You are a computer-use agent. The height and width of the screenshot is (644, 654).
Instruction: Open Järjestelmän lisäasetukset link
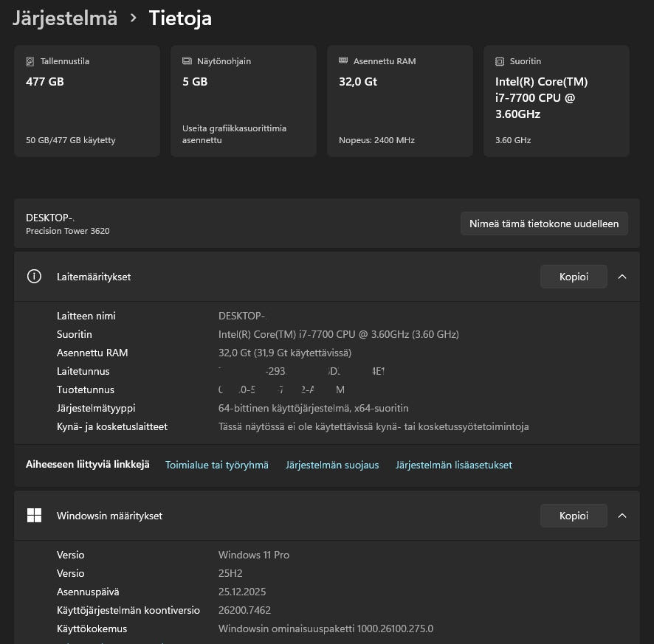[x=454, y=465]
